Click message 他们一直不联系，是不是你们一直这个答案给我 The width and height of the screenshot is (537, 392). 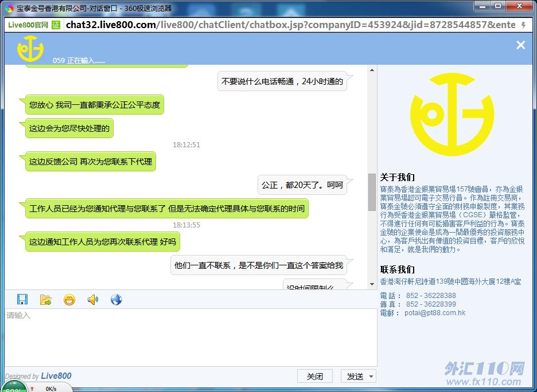[x=259, y=265]
